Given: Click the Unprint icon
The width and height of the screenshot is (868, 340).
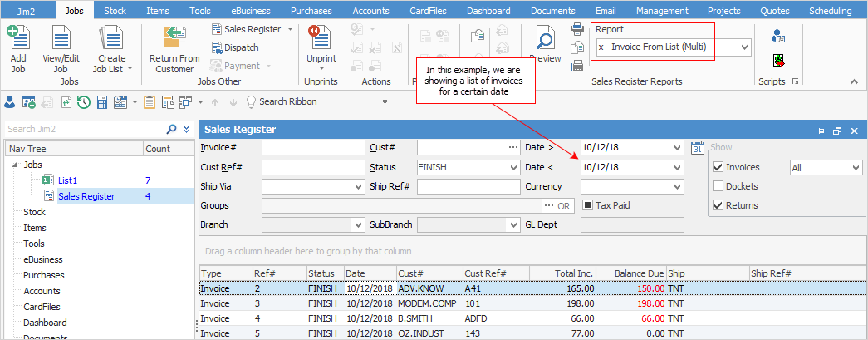Looking at the screenshot, I should pos(321,37).
